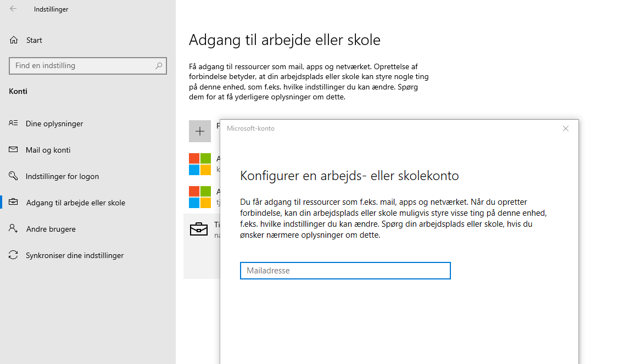Image resolution: width=619 pixels, height=364 pixels.
Task: Focus the Mailadresse input field
Action: [x=345, y=271]
